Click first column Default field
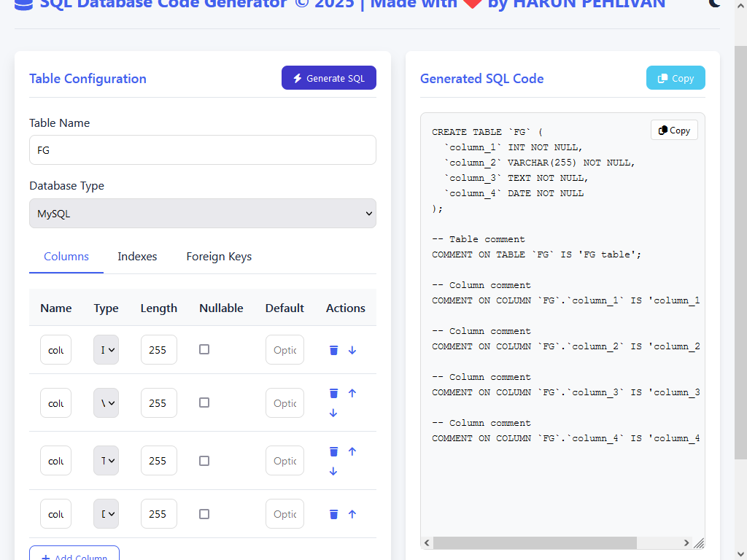Image resolution: width=747 pixels, height=560 pixels. point(285,349)
